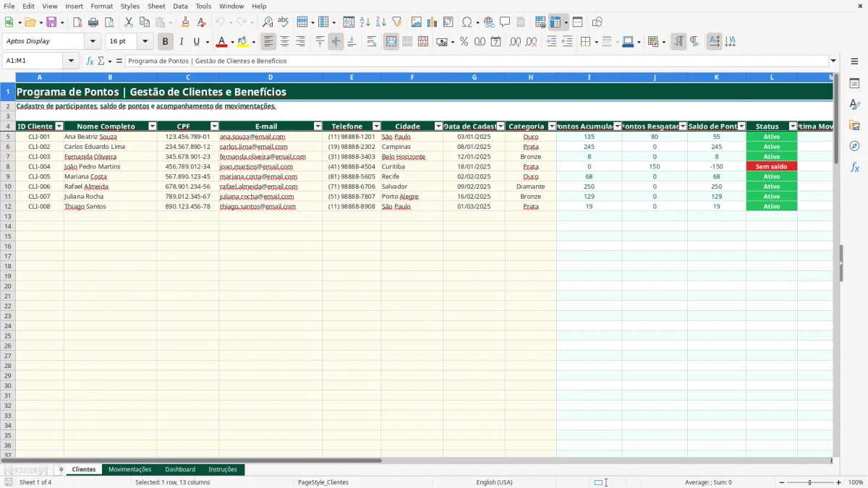The height and width of the screenshot is (488, 868).
Task: Open the sidebar Navigator panel
Action: [x=854, y=146]
